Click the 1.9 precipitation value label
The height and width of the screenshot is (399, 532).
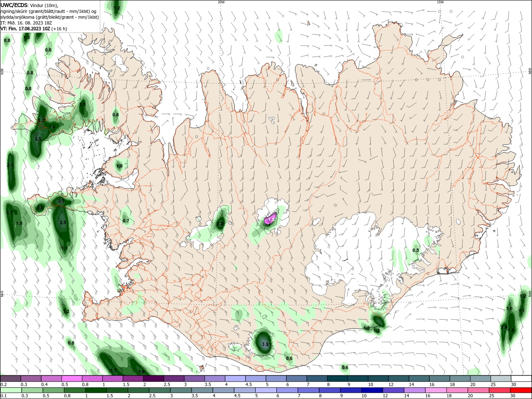coord(504,328)
